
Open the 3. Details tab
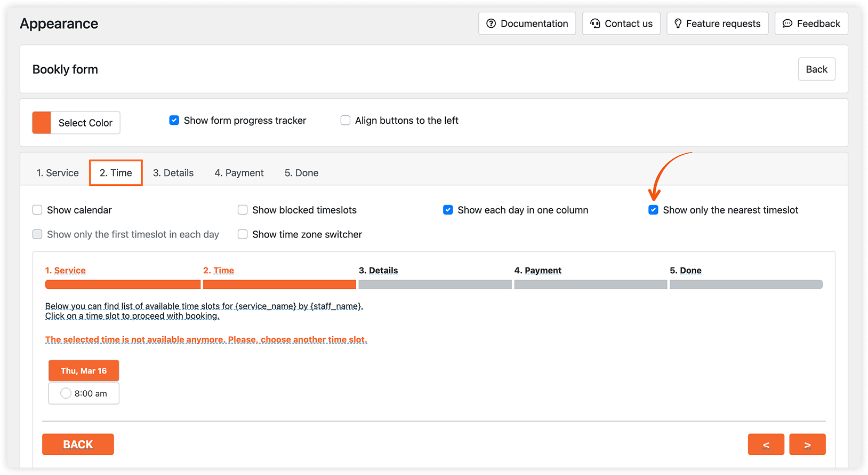[x=173, y=173]
